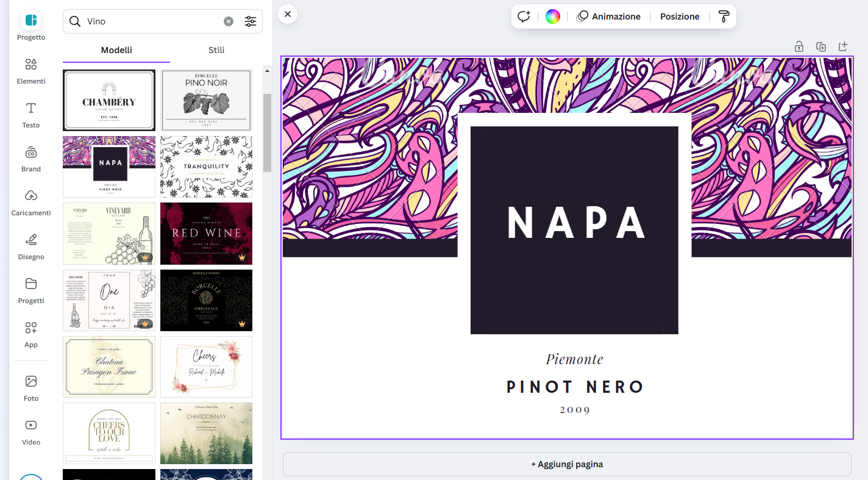Open the Video panel
This screenshot has height=480, width=868.
31,432
